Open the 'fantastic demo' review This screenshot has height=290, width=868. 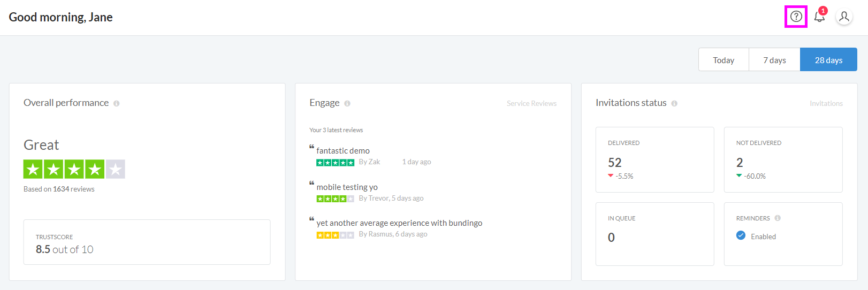tap(343, 151)
